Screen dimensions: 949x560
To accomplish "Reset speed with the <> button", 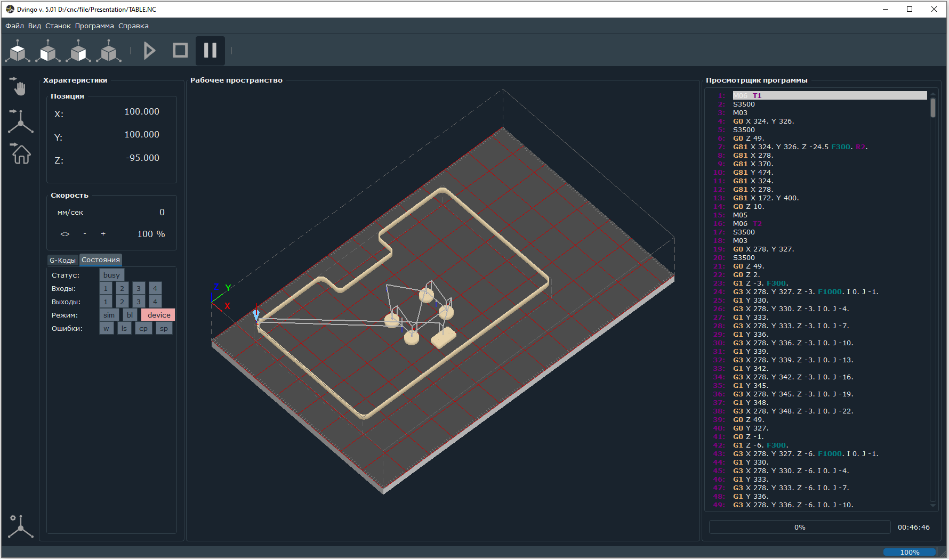I will pyautogui.click(x=65, y=234).
